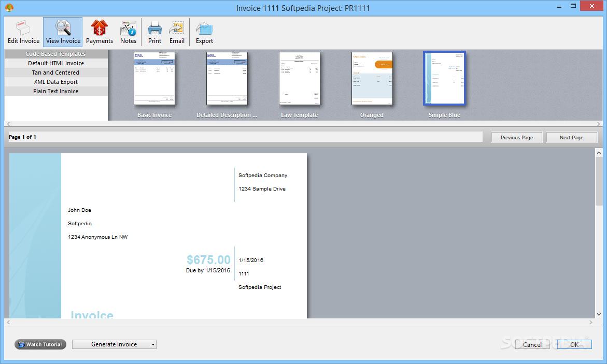Screen dimensions: 607x364
Task: Click '1234 Sample Drive' in the preview
Action: click(262, 189)
